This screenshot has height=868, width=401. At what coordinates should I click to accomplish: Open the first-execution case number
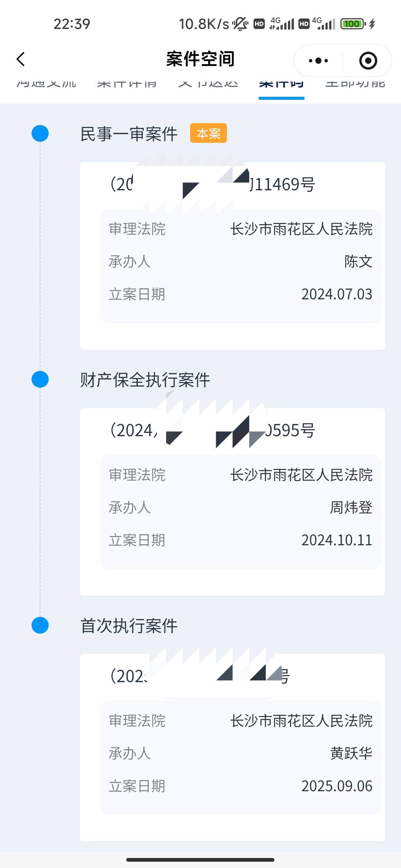pyautogui.click(x=200, y=676)
